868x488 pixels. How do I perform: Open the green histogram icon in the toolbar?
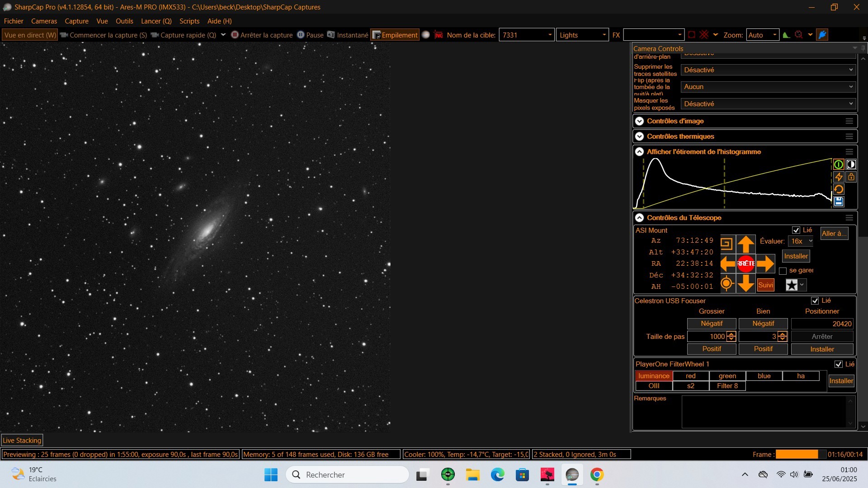[787, 35]
